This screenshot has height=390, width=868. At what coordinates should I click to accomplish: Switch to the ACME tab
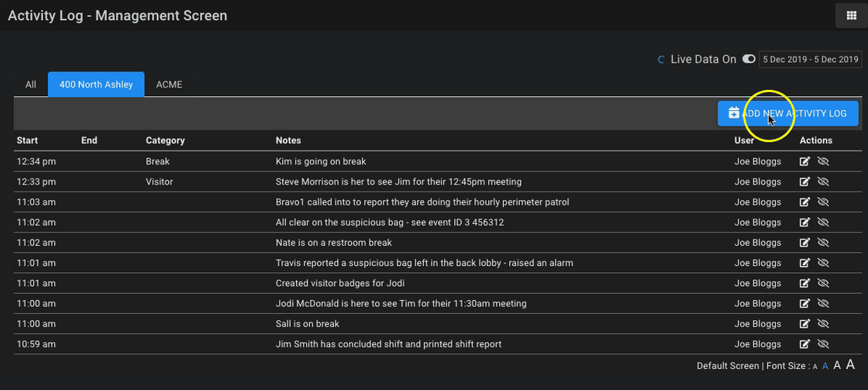[x=170, y=85]
